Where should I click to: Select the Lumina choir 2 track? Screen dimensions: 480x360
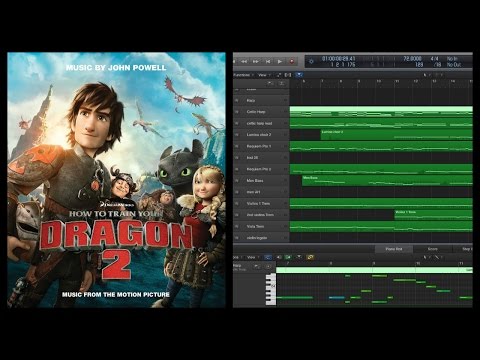[261, 135]
